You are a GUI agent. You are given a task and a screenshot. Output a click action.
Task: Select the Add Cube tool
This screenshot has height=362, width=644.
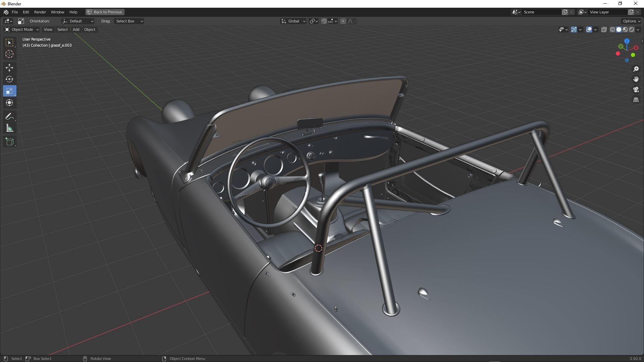pyautogui.click(x=9, y=142)
